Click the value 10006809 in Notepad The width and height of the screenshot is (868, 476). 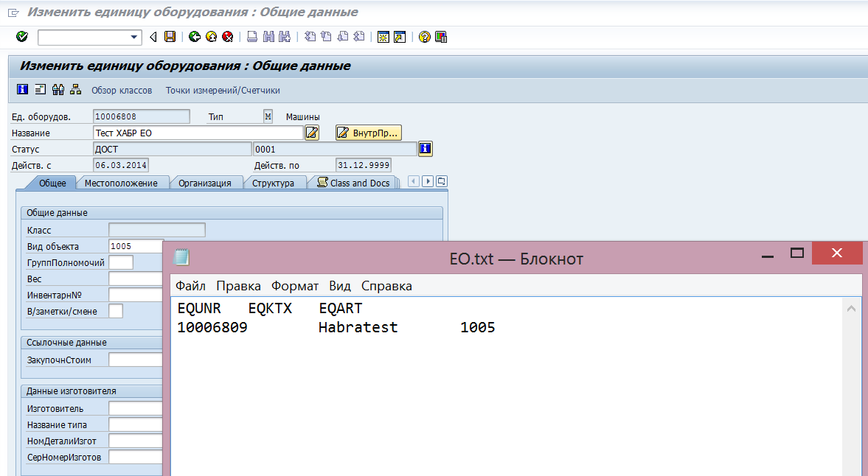pos(212,327)
